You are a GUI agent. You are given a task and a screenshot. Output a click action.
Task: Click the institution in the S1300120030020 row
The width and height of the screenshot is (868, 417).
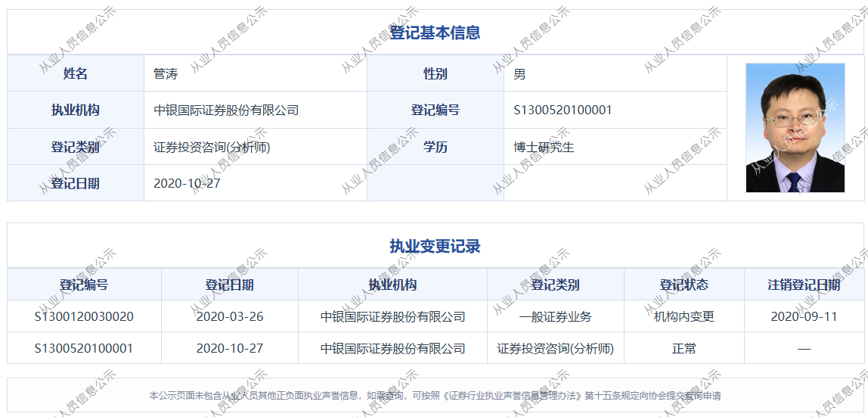coord(392,317)
